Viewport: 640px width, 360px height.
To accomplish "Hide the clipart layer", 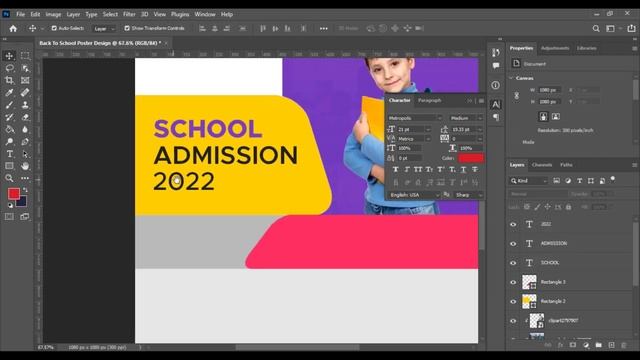I will (513, 321).
